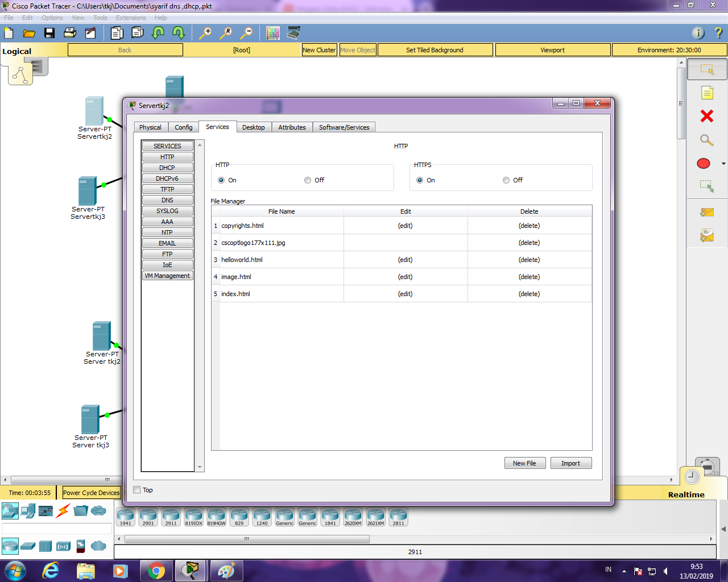Zoom out with the minus magnifier icon
Image resolution: width=728 pixels, height=582 pixels.
[x=246, y=33]
